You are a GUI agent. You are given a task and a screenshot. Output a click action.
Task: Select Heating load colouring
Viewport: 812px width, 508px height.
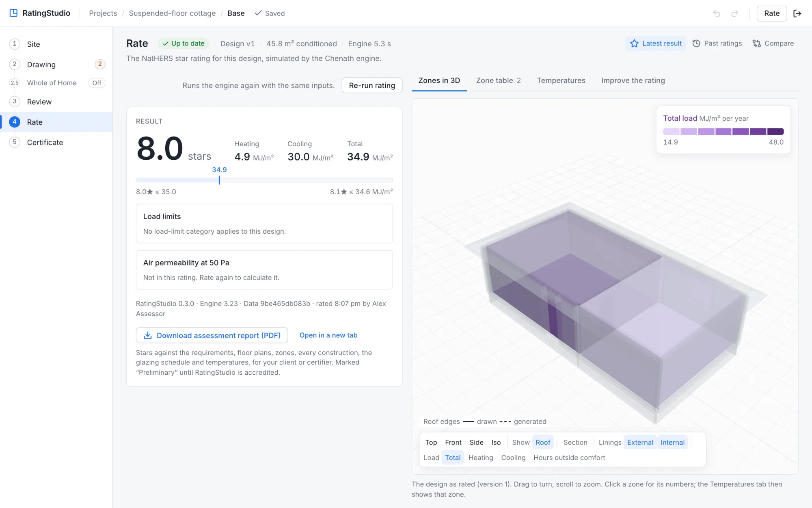[x=481, y=458]
